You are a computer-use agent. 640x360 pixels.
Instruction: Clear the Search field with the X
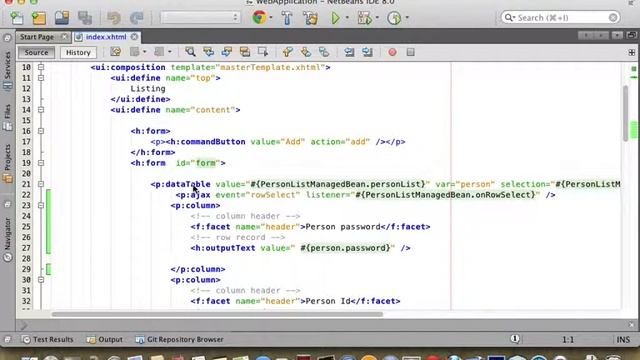point(613,18)
